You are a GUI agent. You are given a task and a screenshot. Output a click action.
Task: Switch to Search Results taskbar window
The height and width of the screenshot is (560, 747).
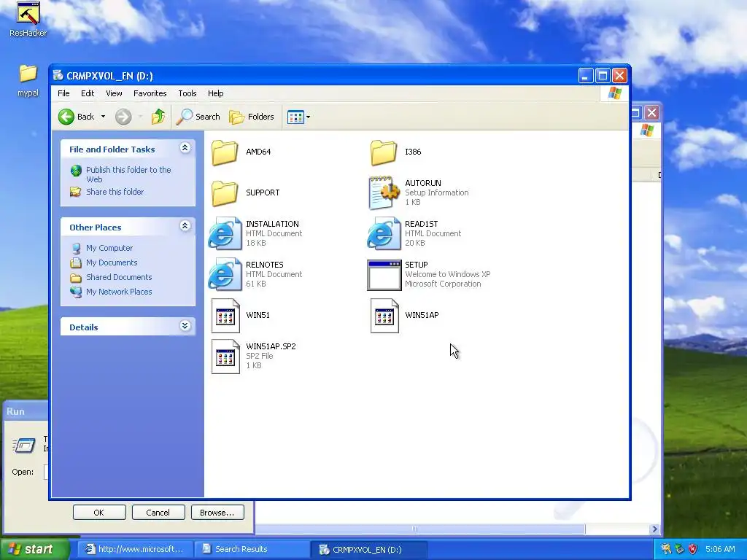[251, 549]
